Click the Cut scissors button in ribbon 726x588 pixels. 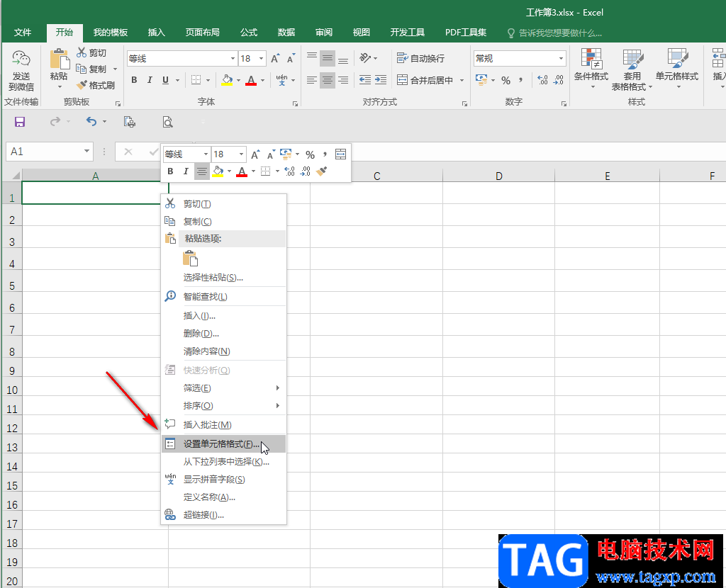(x=91, y=52)
